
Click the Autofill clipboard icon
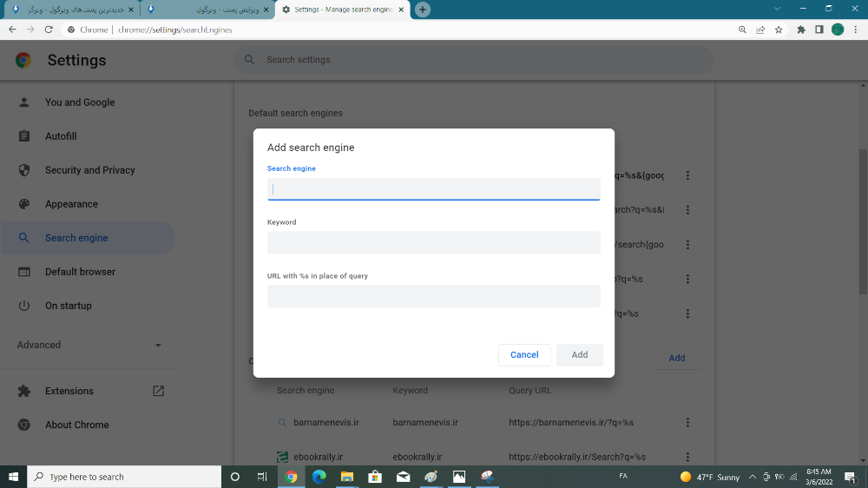pos(23,136)
